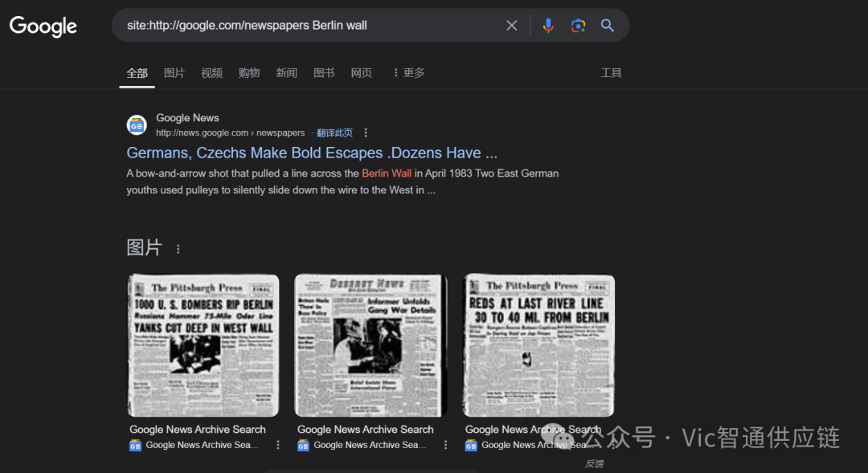Switch to the 图书 tab

(x=324, y=73)
